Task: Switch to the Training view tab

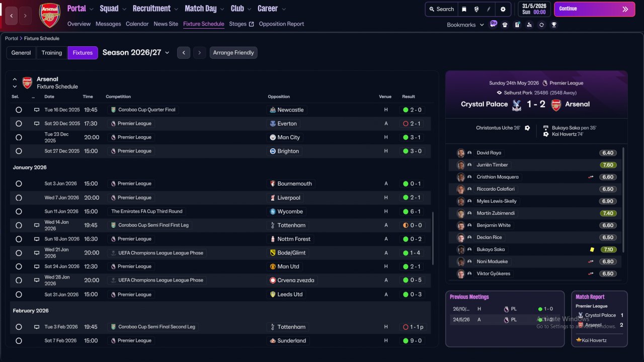Action: 52,53
